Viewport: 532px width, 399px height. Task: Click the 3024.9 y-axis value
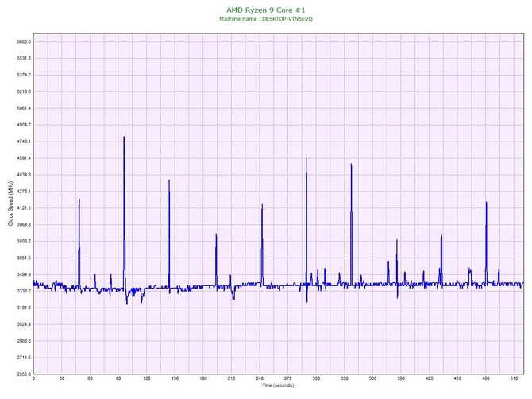click(x=24, y=324)
